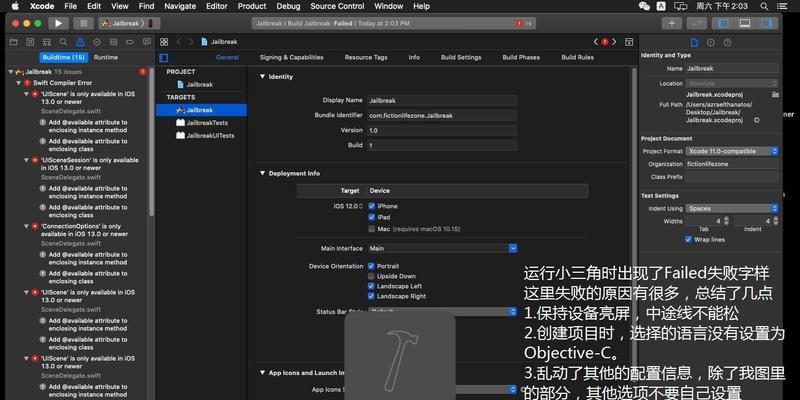This screenshot has width=800, height=400.
Task: Jump to previous issue arrow
Action: click(595, 42)
